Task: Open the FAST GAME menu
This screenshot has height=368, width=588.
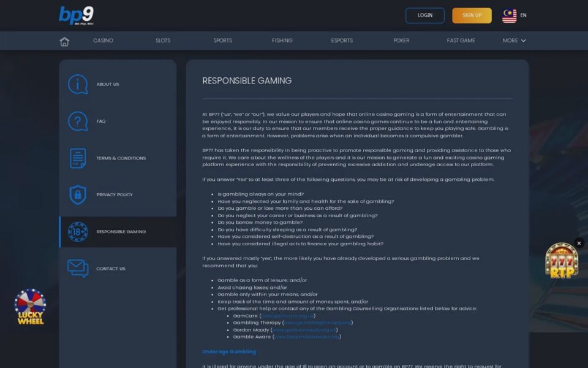Action: 461,40
